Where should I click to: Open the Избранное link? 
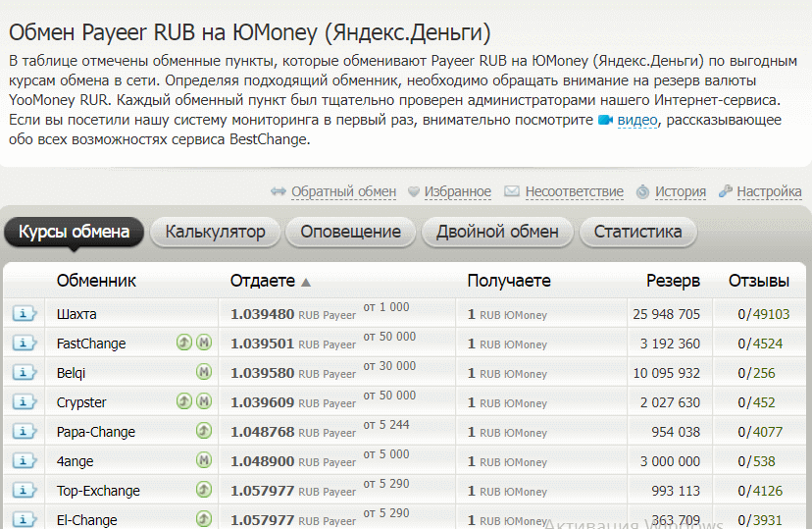pos(458,191)
